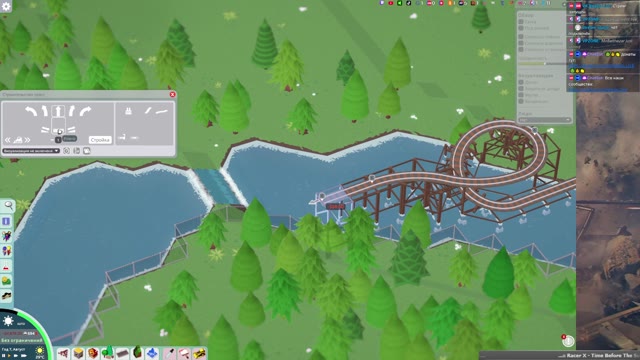640x360 pixels.
Task: Set game to fast forward speed
Action: pyautogui.click(x=16, y=356)
